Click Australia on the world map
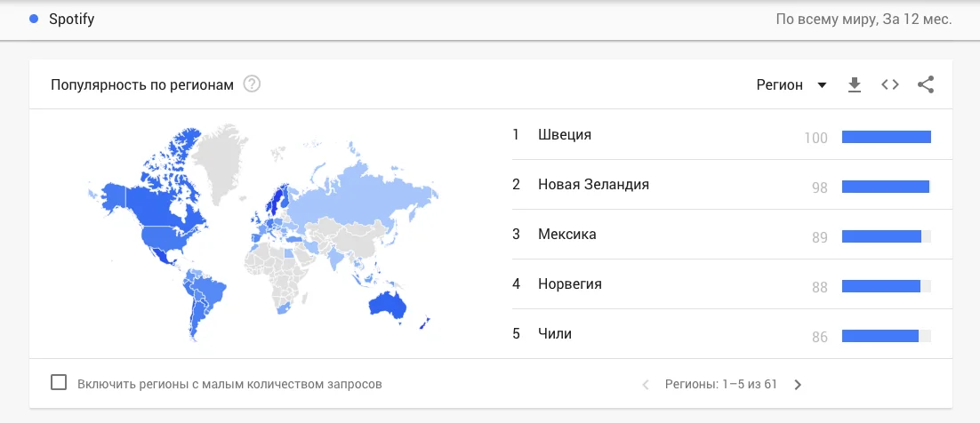 click(387, 306)
